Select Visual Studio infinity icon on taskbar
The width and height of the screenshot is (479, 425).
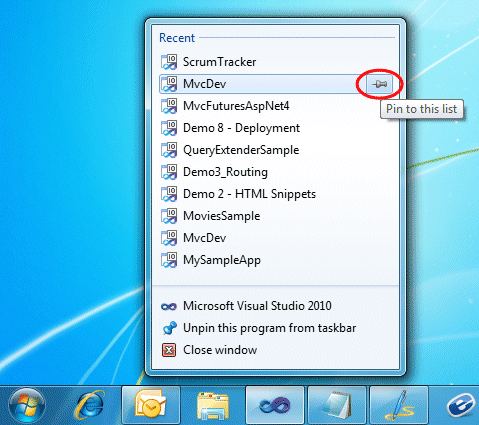pyautogui.click(x=275, y=405)
